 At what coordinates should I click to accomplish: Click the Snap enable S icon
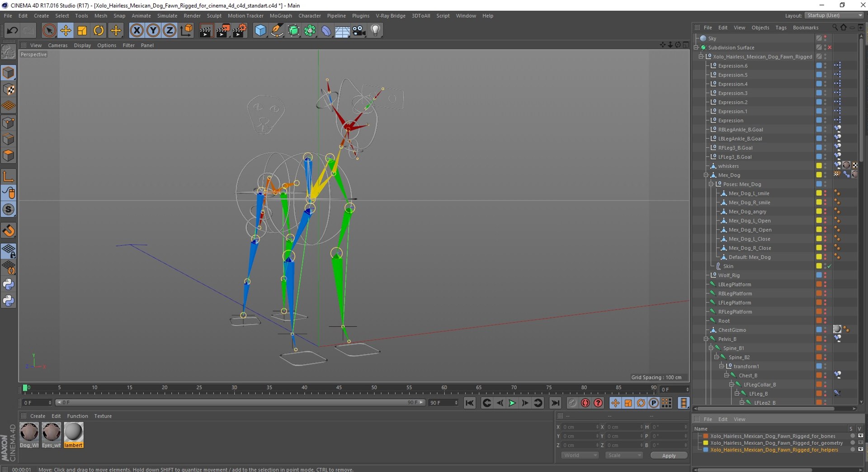9,209
